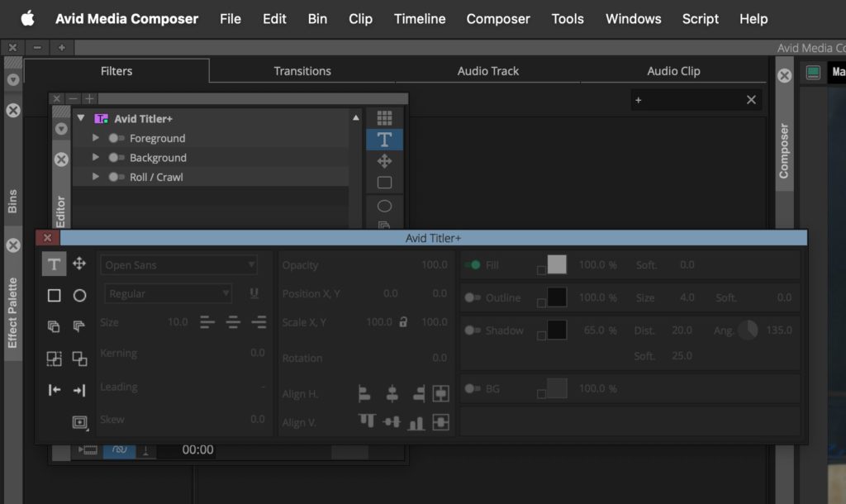
Task: Toggle the Underline text style button
Action: [254, 293]
